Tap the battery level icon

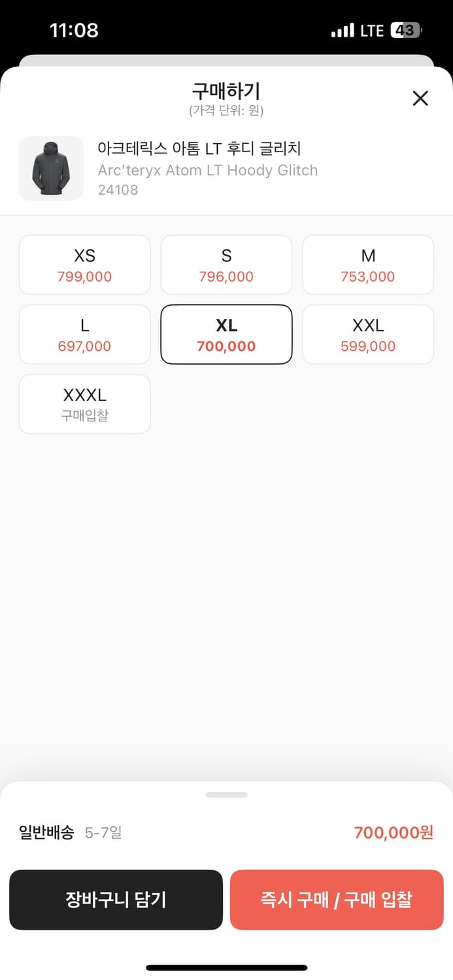[406, 31]
